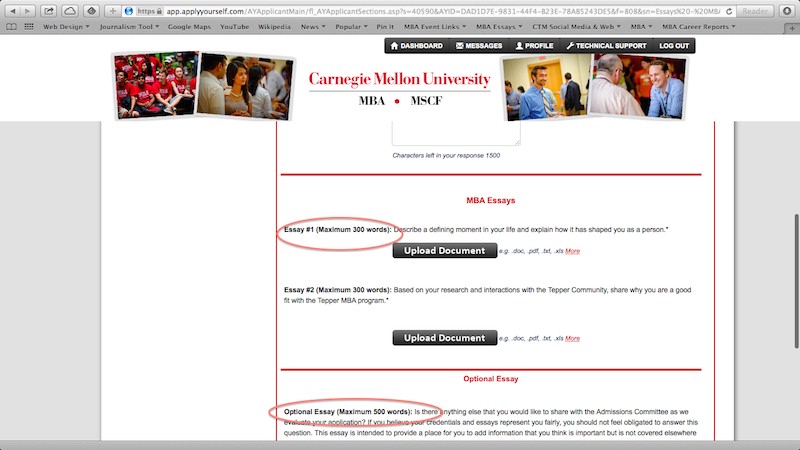Viewport: 800px width, 450px height.
Task: Click the 'Essay #2 (Maximum 300 words):' label
Action: tap(337, 290)
